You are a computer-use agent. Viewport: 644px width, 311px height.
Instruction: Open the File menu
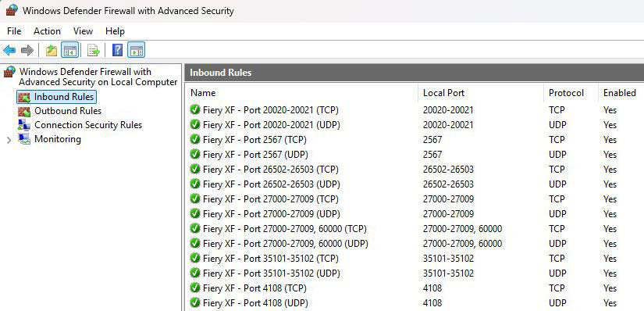(14, 31)
